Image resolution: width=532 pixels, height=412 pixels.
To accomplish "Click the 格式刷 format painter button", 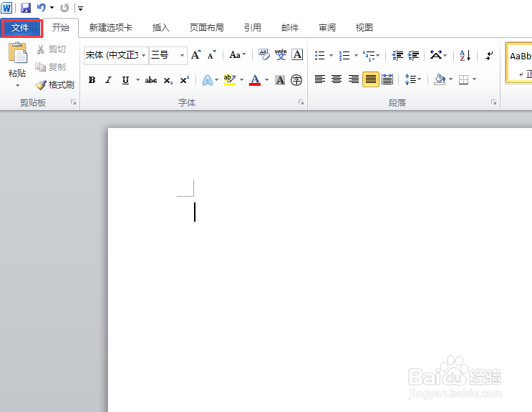I will 54,84.
